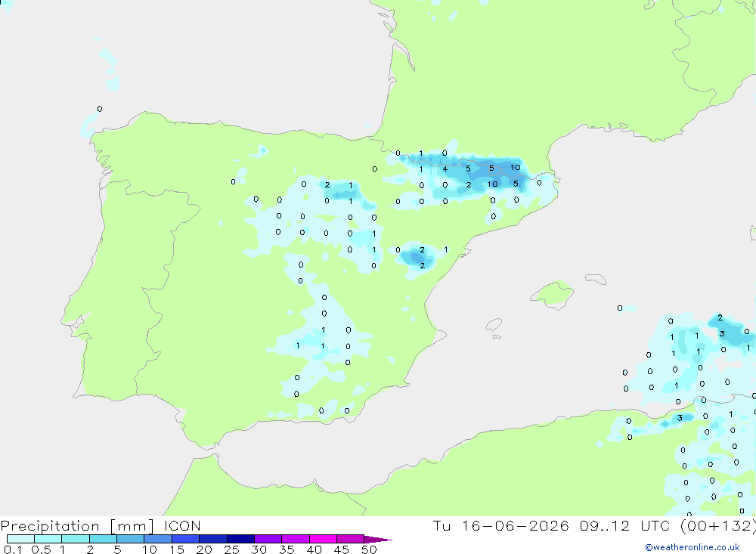Select the 25–30 mm navy legend swatch

point(240,539)
